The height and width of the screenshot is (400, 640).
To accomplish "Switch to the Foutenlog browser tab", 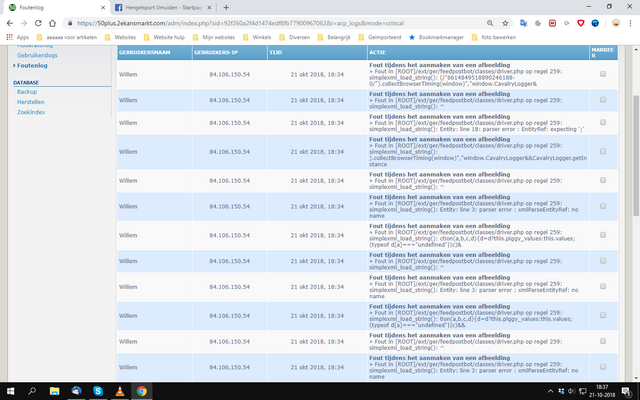I will [x=57, y=7].
